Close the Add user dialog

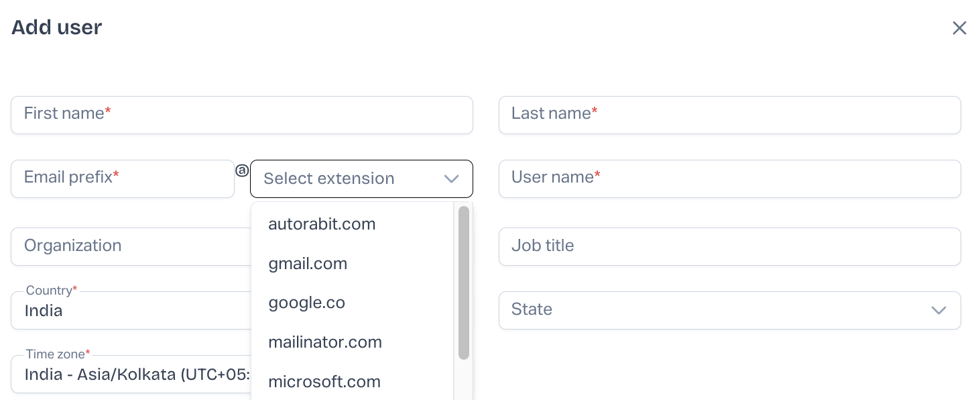pyautogui.click(x=959, y=28)
